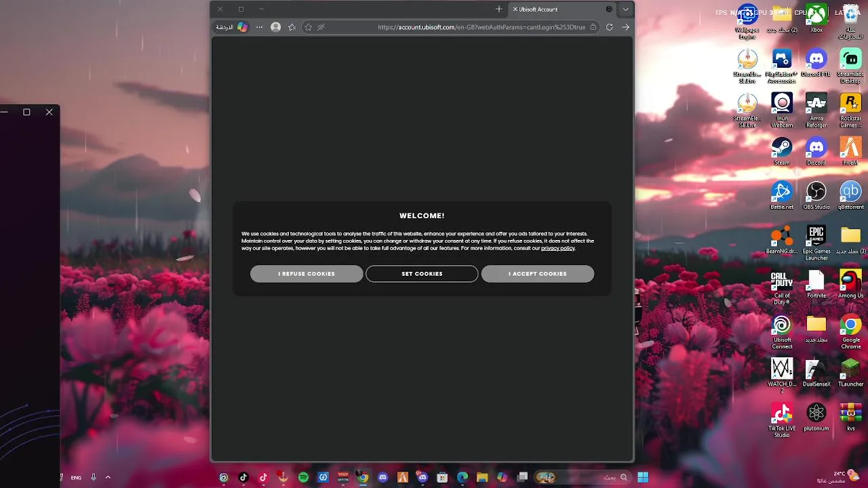Open File Explorer from the taskbar
Viewport: 868px width, 488px height.
click(482, 477)
